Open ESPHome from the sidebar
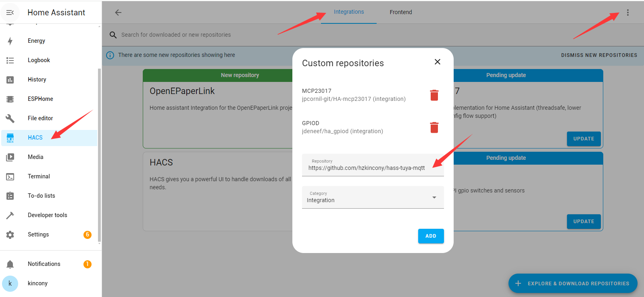The width and height of the screenshot is (644, 297). [49, 99]
